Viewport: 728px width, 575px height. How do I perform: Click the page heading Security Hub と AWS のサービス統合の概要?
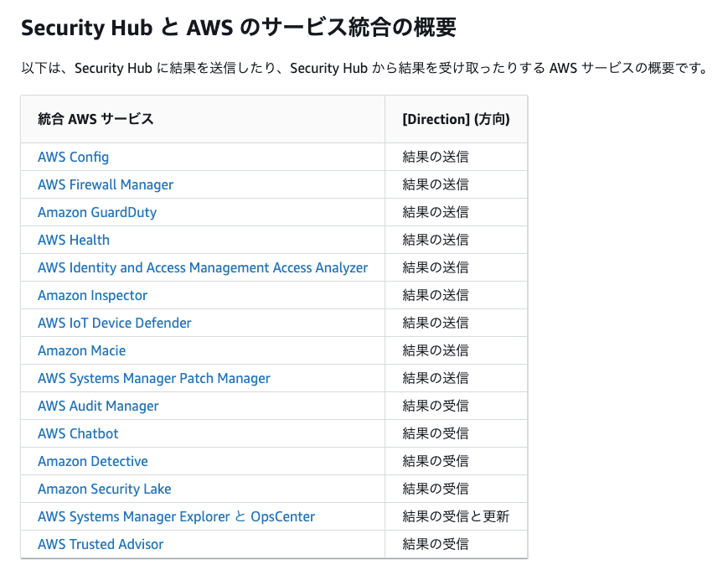[x=239, y=28]
